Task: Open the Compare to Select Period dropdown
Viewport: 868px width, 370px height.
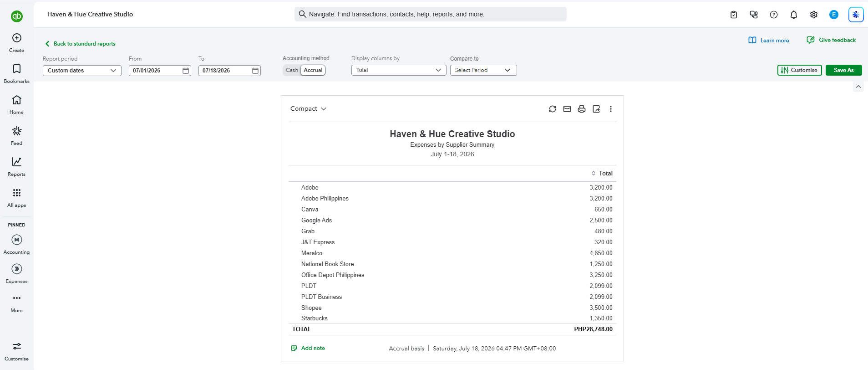Action: [x=483, y=70]
